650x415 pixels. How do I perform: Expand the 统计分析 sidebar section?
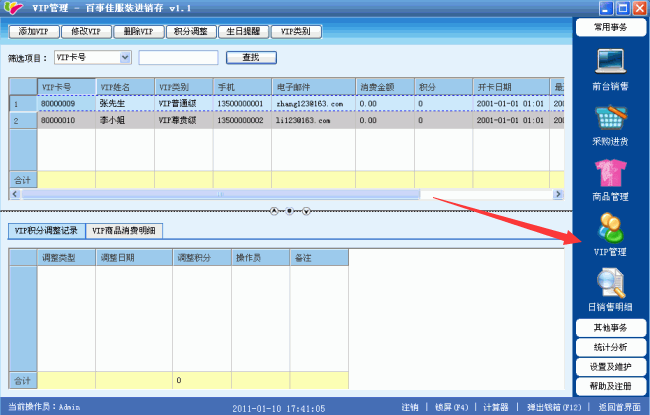[x=611, y=347]
